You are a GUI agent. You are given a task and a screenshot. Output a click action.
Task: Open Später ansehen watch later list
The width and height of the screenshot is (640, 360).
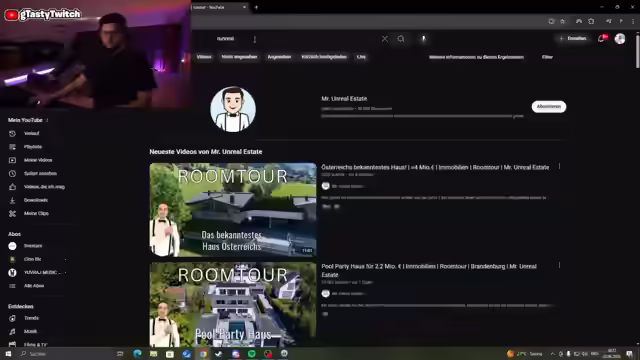tap(33, 173)
